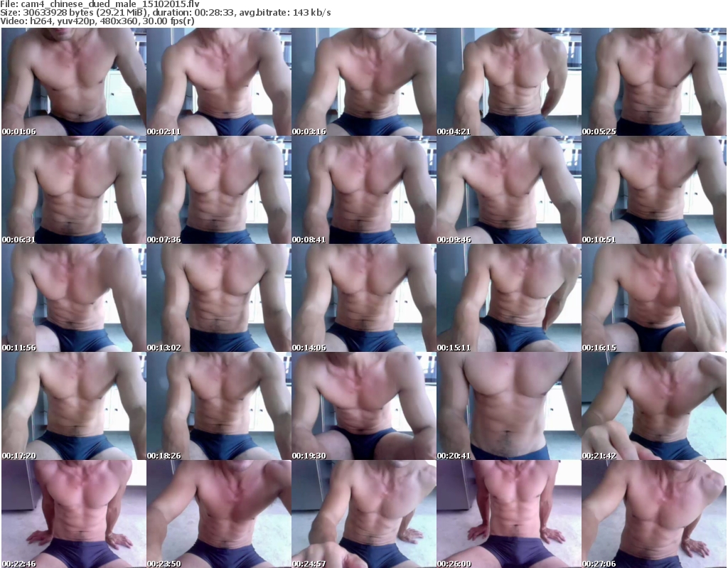This screenshot has width=728, height=568.
Task: Pick the thumbnail stamped 00:09:46
Action: pos(509,190)
